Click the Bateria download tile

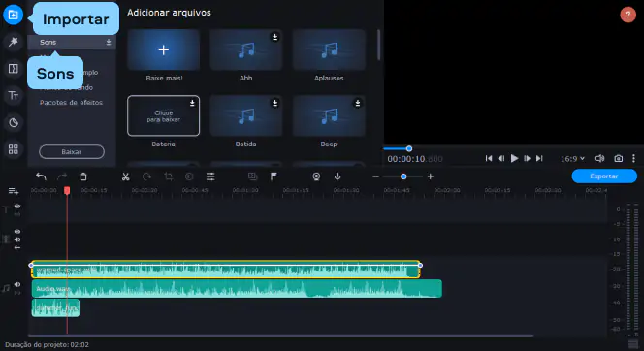click(164, 115)
